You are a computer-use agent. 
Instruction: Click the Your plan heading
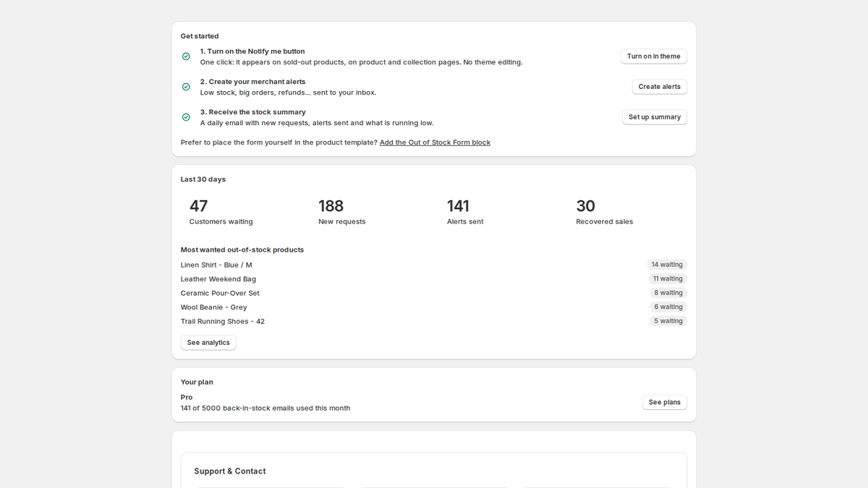tap(197, 382)
